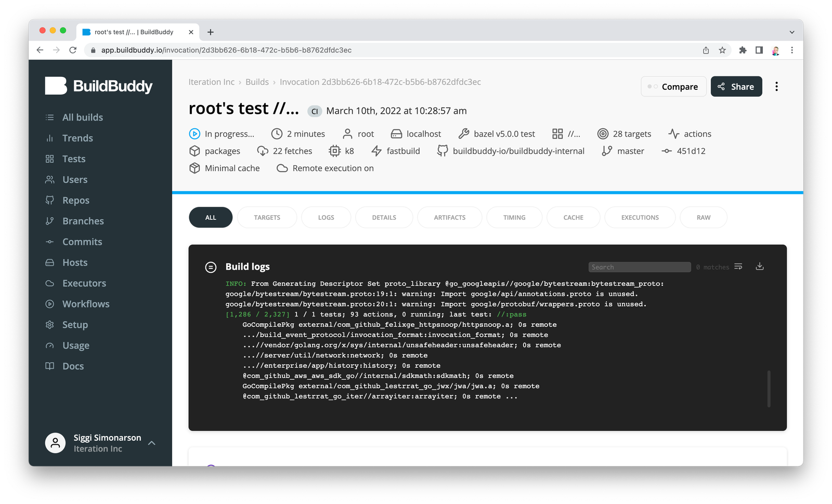This screenshot has height=504, width=832.
Task: Open the Chrome three-dot menu
Action: pyautogui.click(x=792, y=50)
